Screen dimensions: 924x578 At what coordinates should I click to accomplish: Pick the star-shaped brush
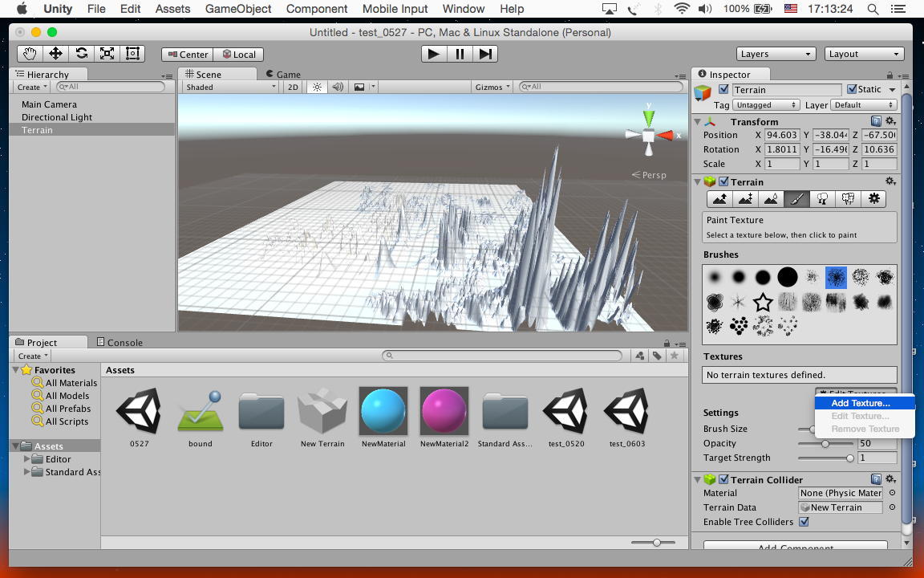pos(763,302)
